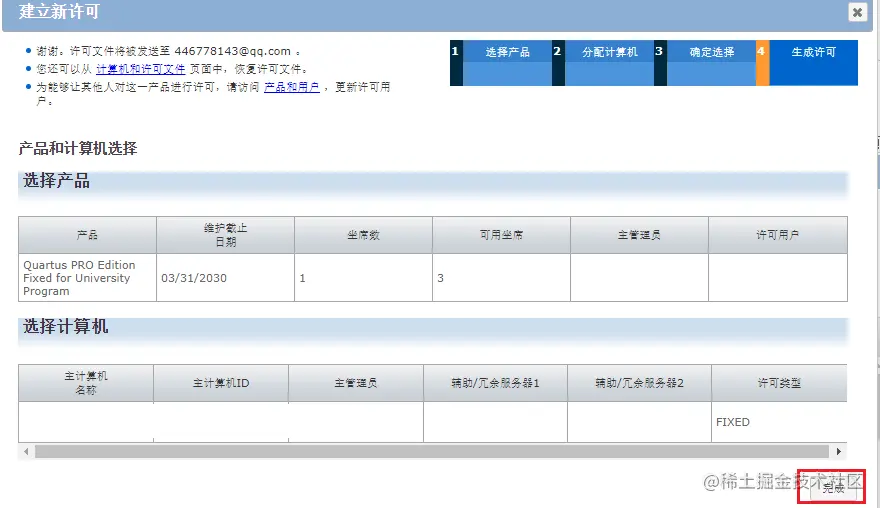Click the 主计算机名称 column header
This screenshot has height=508, width=880.
pyautogui.click(x=86, y=383)
